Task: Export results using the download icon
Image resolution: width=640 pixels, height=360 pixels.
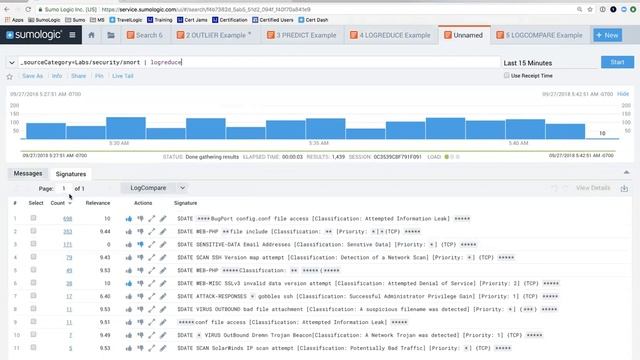Action: 624,188
